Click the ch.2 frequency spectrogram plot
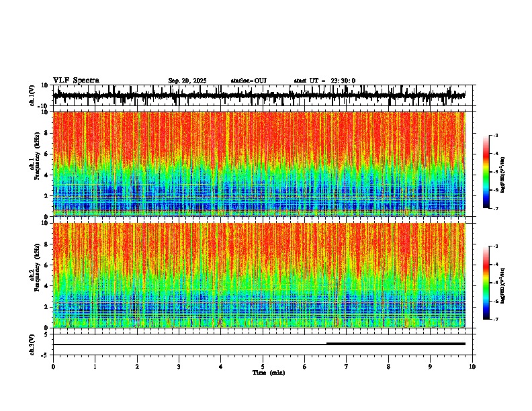 (x=259, y=275)
